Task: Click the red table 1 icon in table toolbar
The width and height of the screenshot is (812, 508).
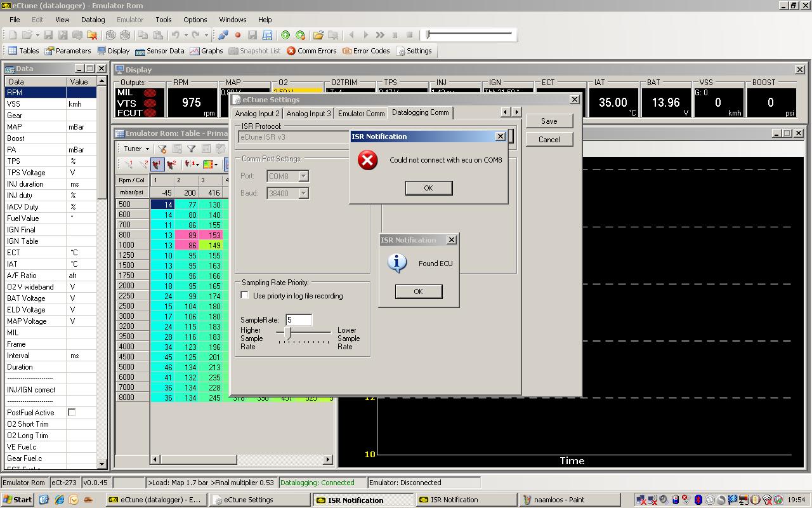Action: click(x=157, y=164)
